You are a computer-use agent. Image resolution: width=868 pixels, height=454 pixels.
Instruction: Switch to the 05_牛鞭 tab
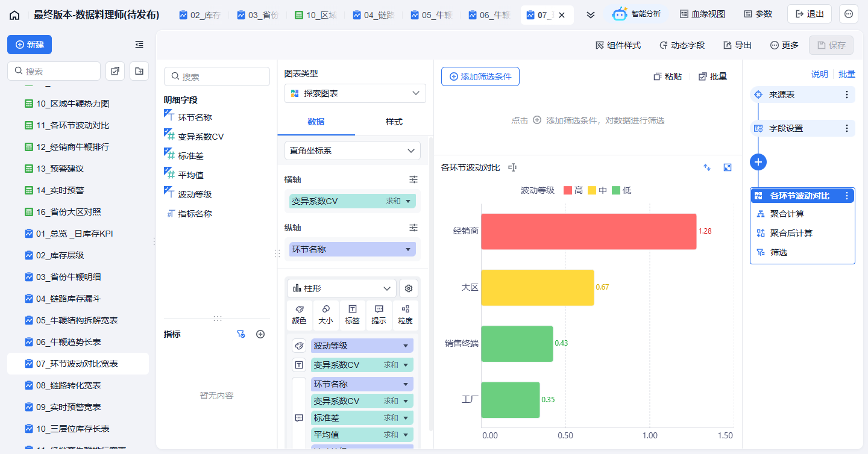pos(430,15)
